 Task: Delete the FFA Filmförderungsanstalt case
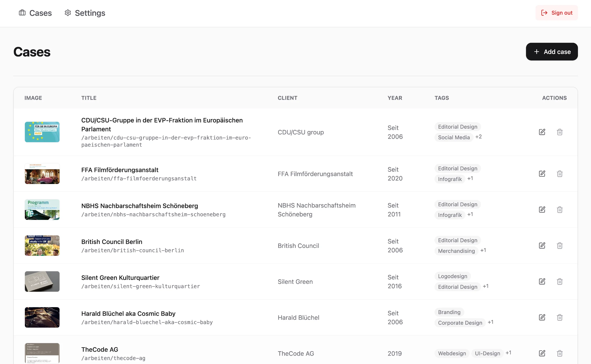pyautogui.click(x=560, y=174)
